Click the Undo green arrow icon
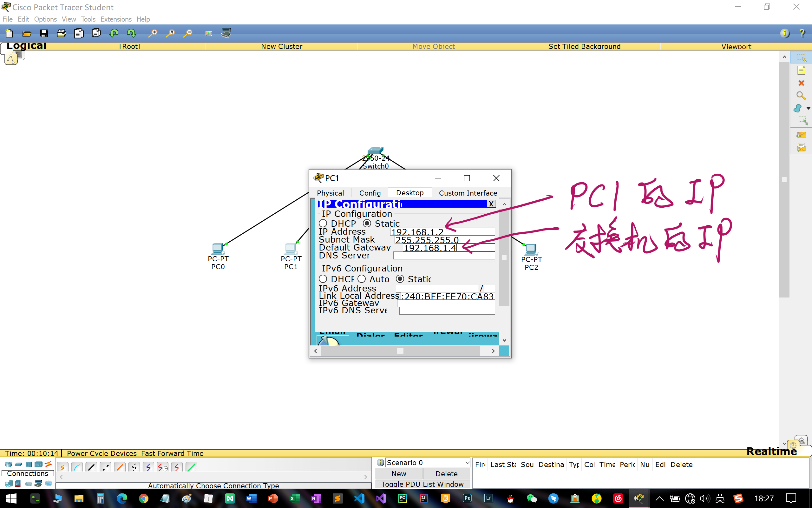 pos(114,33)
